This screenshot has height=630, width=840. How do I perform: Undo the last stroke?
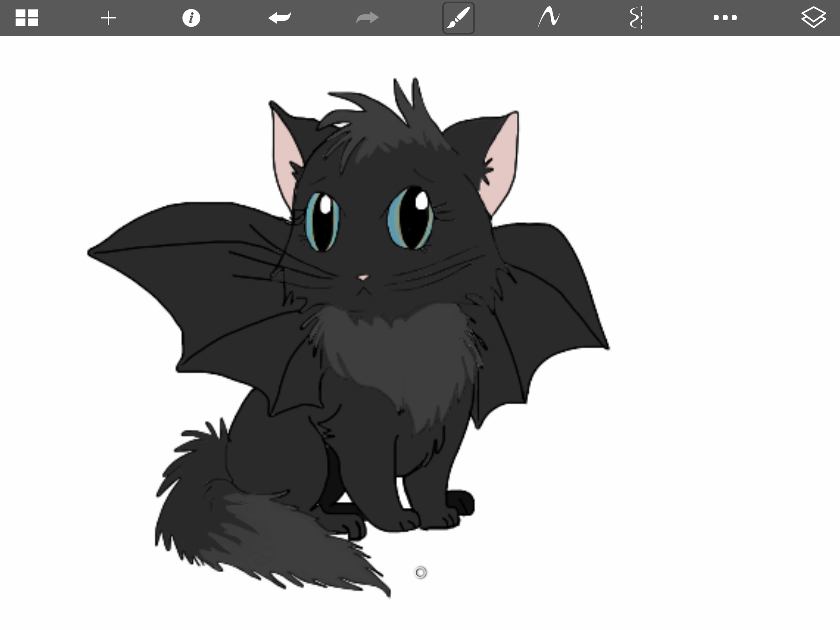[280, 18]
